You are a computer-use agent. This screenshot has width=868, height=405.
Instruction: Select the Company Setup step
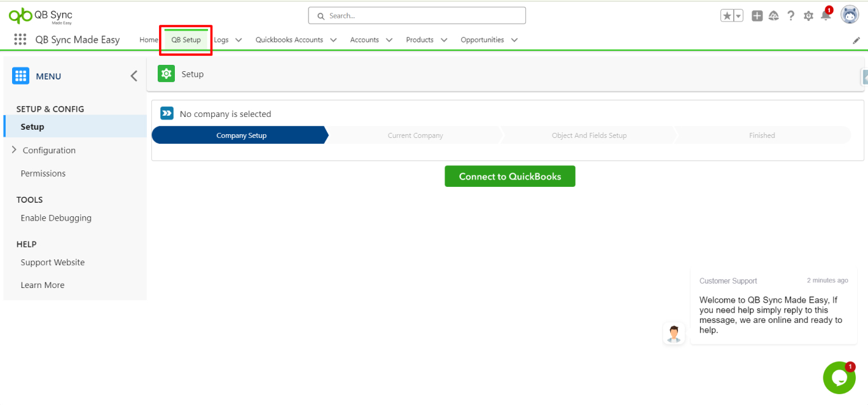tap(240, 135)
